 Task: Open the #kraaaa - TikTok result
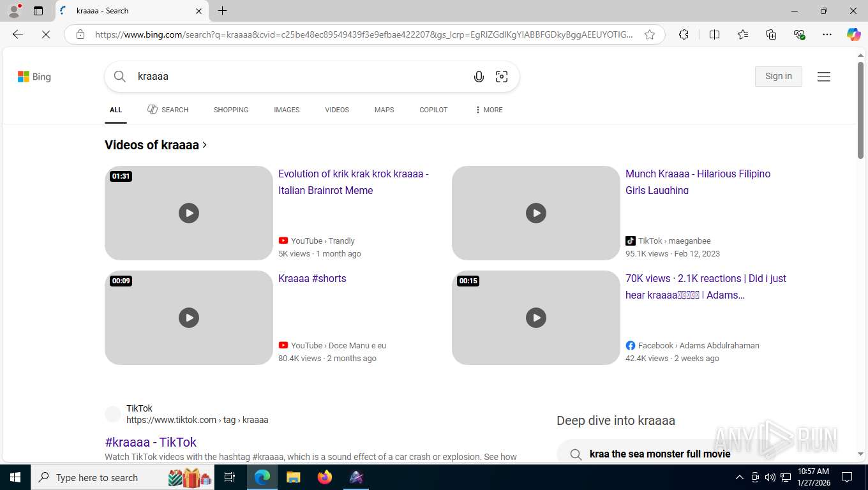click(x=151, y=442)
